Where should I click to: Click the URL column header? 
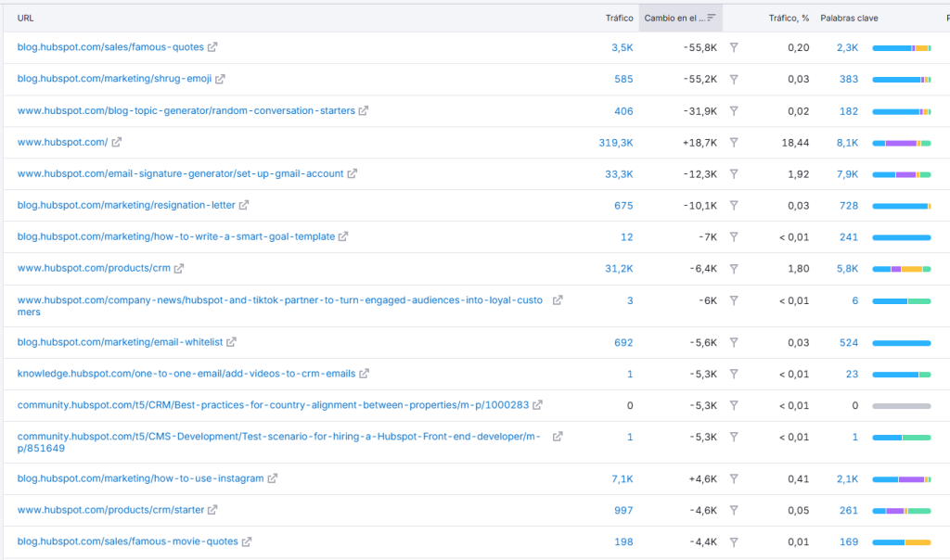click(x=25, y=18)
